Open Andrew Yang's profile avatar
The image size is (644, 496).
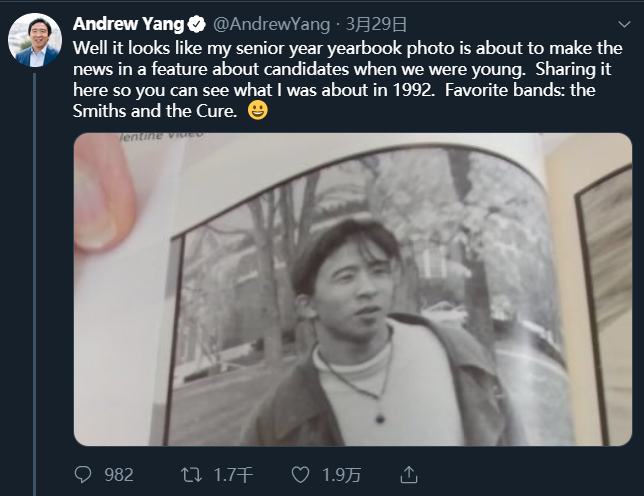pyautogui.click(x=35, y=40)
